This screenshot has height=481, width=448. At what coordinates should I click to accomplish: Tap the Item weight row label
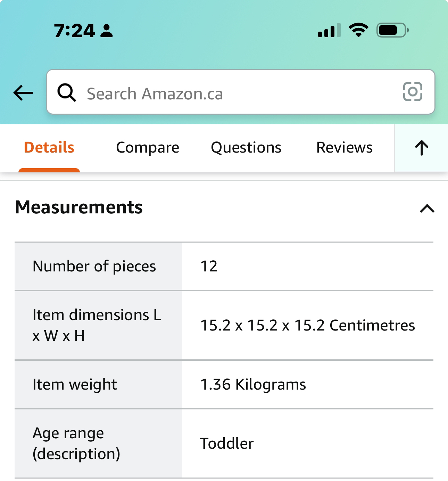tap(75, 384)
